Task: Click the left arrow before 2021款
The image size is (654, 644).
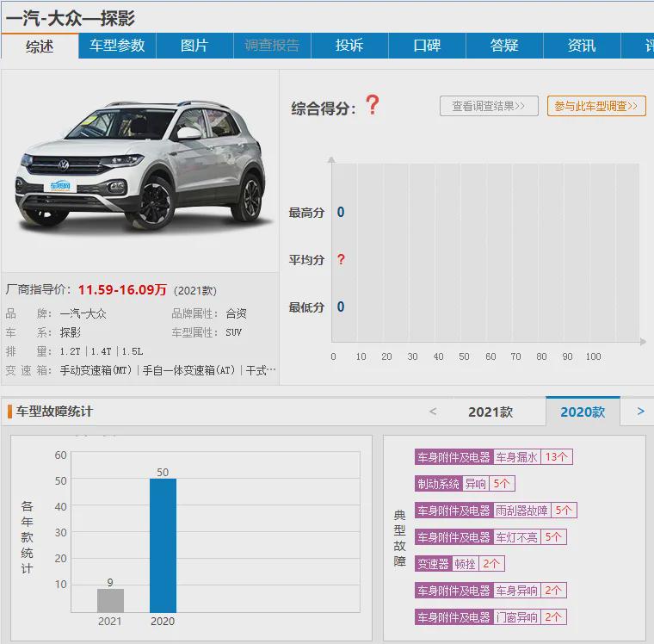Action: point(433,412)
